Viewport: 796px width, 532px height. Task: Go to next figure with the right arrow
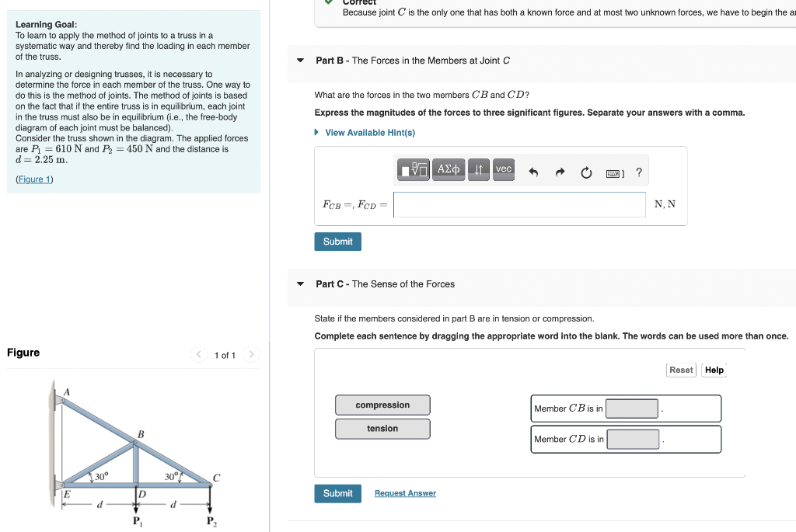250,354
